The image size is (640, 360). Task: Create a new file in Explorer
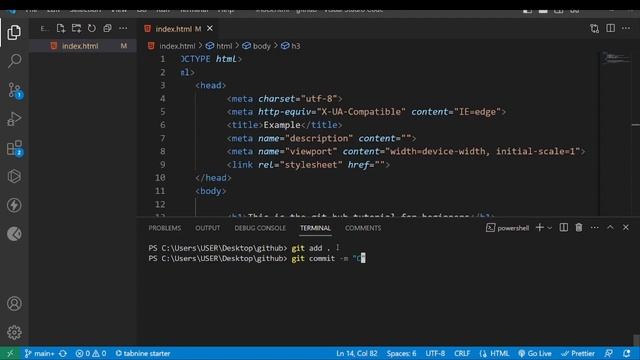(x=60, y=29)
